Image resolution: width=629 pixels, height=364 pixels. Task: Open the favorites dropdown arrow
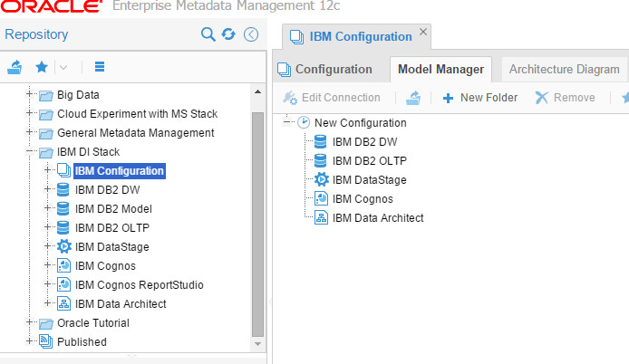point(63,67)
